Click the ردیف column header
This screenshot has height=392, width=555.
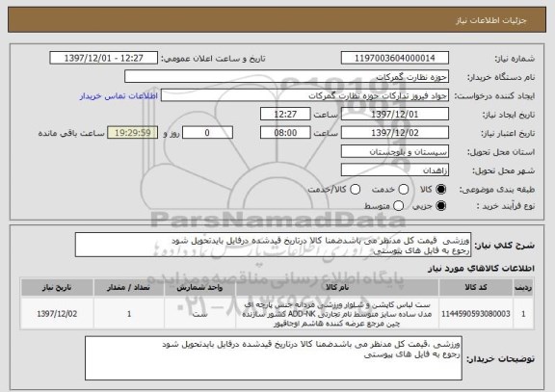(x=523, y=287)
